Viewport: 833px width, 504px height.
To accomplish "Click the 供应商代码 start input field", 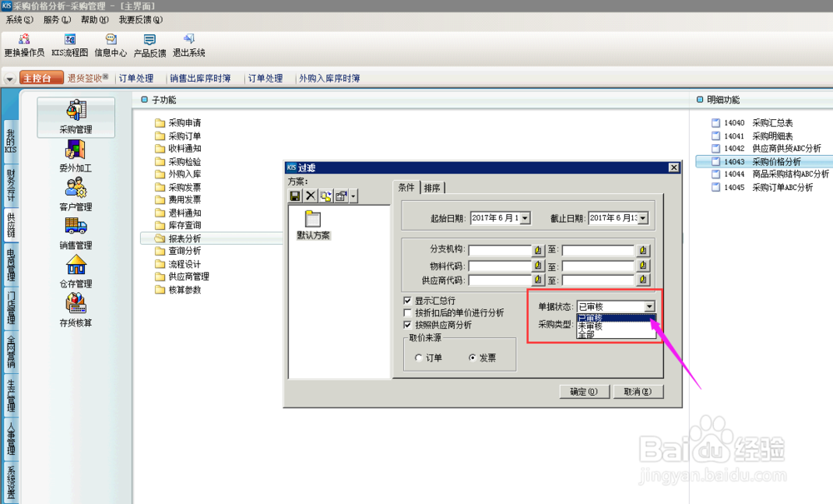I will tap(500, 280).
